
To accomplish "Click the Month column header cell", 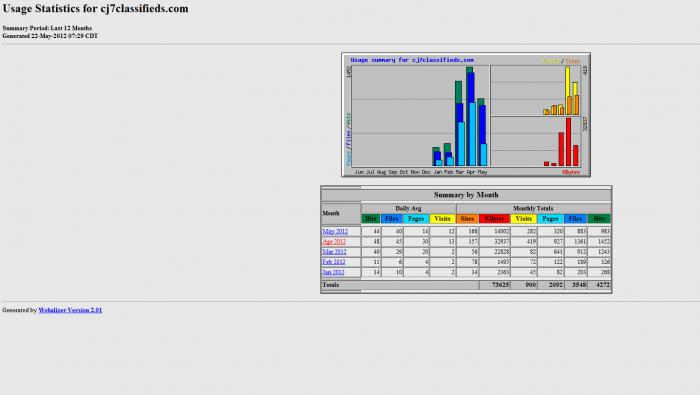I will pos(341,213).
